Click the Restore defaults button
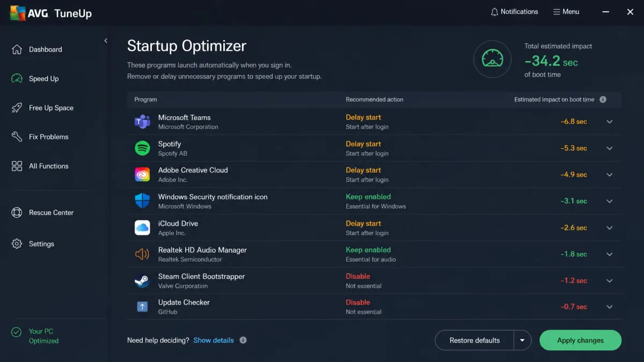The image size is (644, 362). coord(474,340)
